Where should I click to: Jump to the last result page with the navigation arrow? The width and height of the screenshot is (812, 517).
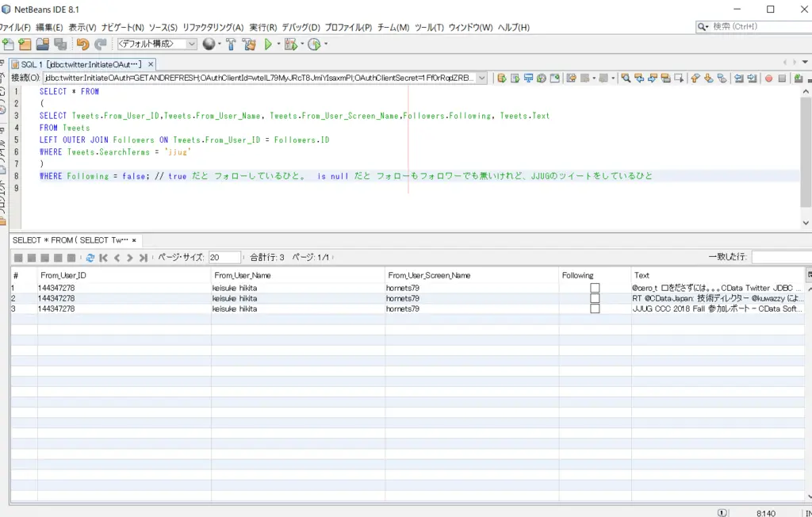[143, 257]
